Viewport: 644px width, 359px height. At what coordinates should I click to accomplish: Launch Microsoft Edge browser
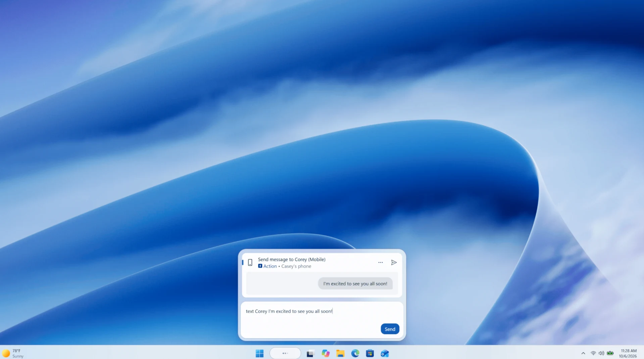[x=355, y=353]
